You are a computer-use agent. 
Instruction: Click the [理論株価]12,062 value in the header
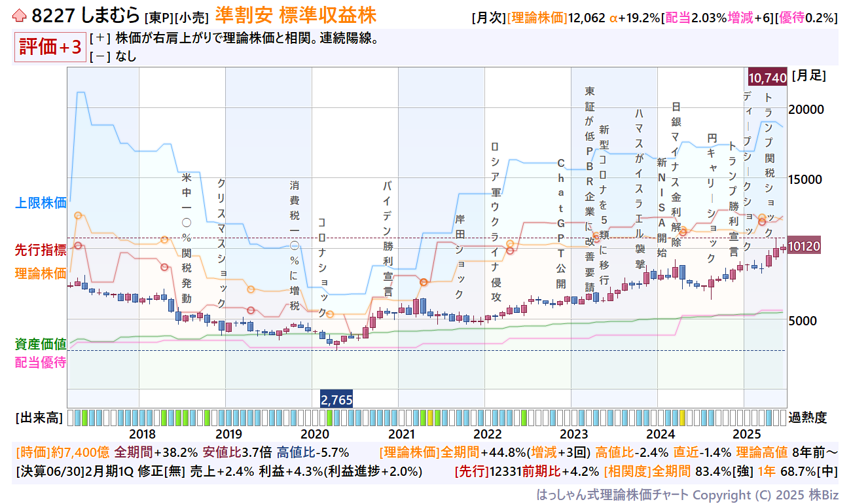point(556,18)
